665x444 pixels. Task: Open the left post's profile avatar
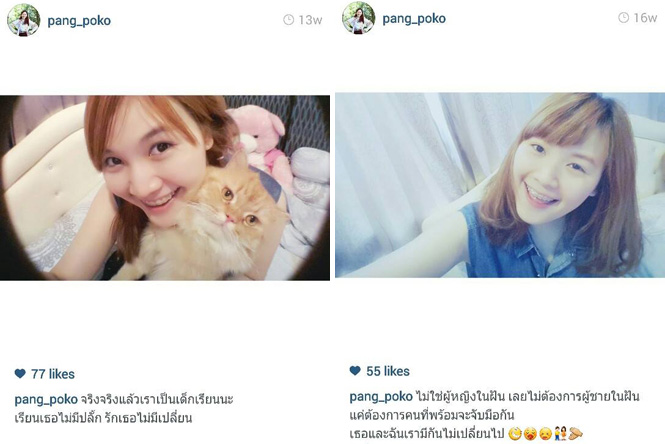(24, 20)
